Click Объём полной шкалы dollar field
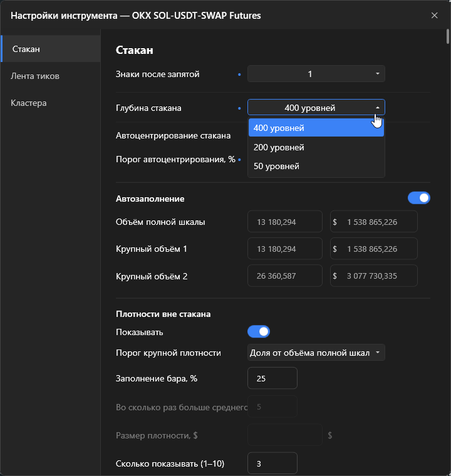This screenshot has height=476, width=451. (x=374, y=222)
